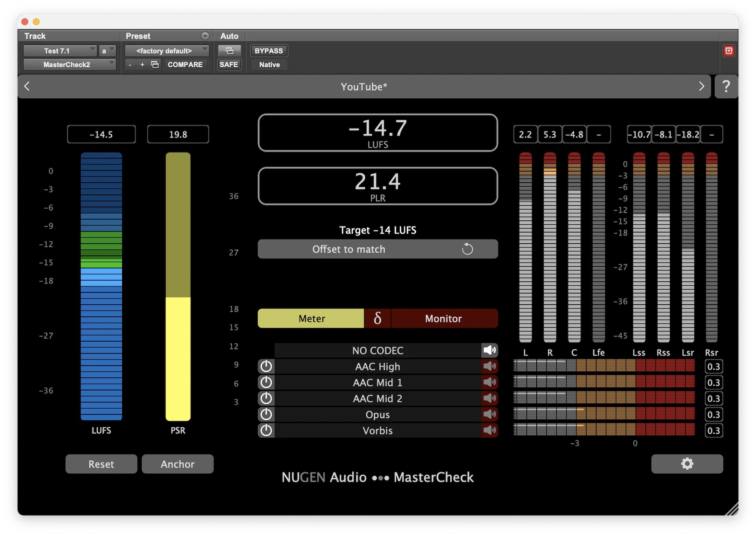Click the delta symbol button
The image size is (756, 536).
377,318
